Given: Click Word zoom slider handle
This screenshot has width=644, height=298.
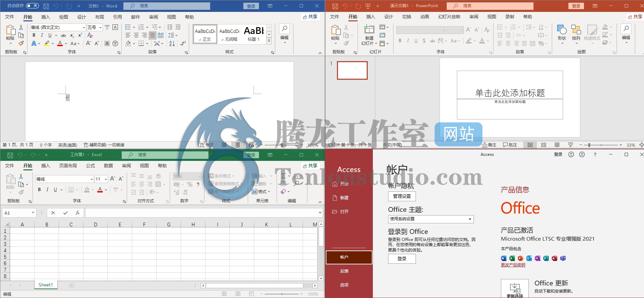Looking at the screenshot, I should [282, 145].
